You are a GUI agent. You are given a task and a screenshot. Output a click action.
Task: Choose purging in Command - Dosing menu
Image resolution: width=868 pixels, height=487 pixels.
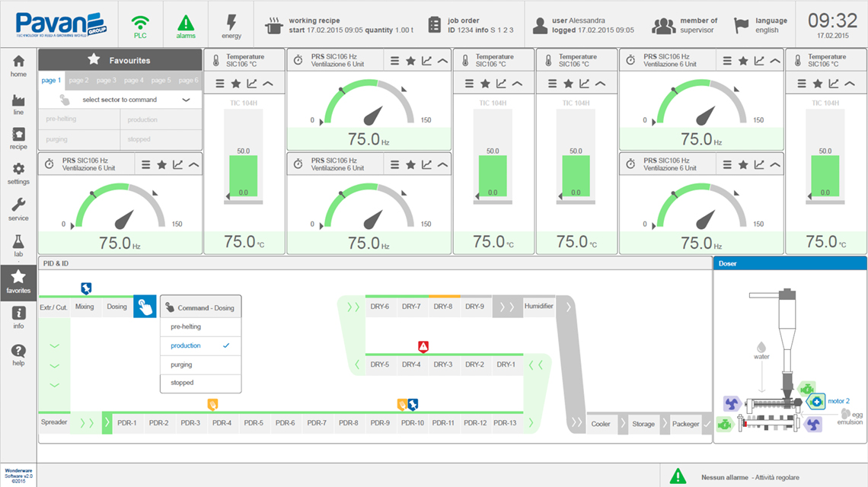point(200,364)
